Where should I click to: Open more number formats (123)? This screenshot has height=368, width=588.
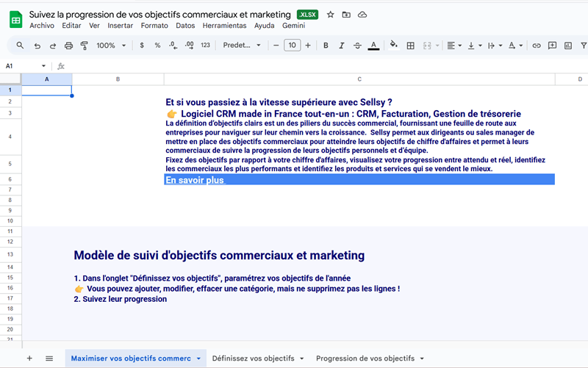(205, 46)
